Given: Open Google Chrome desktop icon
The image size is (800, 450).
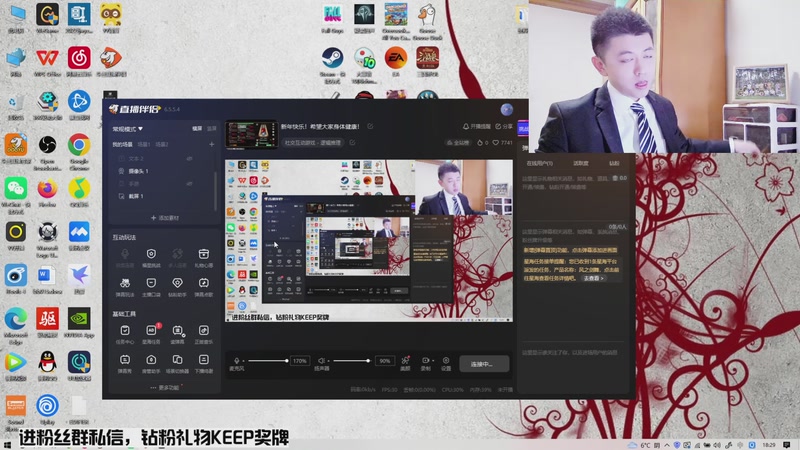Looking at the screenshot, I should 79,152.
